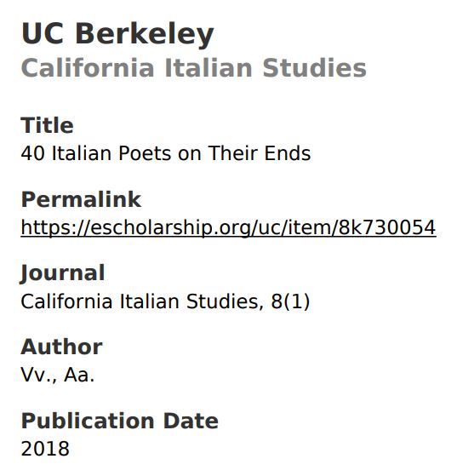Click the word 'Ends' in the title
This screenshot has width=457, height=476.
click(288, 153)
